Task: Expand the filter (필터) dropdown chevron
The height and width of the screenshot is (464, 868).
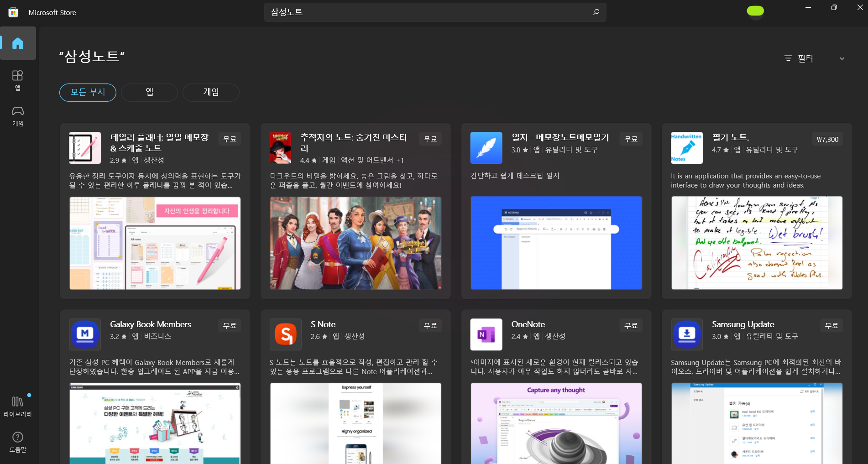Action: (842, 58)
